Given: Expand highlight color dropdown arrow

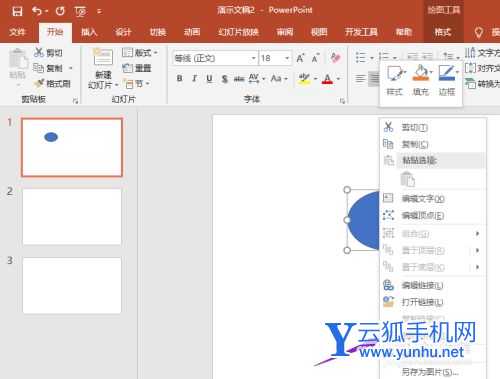Looking at the screenshot, I should pyautogui.click(x=315, y=79).
